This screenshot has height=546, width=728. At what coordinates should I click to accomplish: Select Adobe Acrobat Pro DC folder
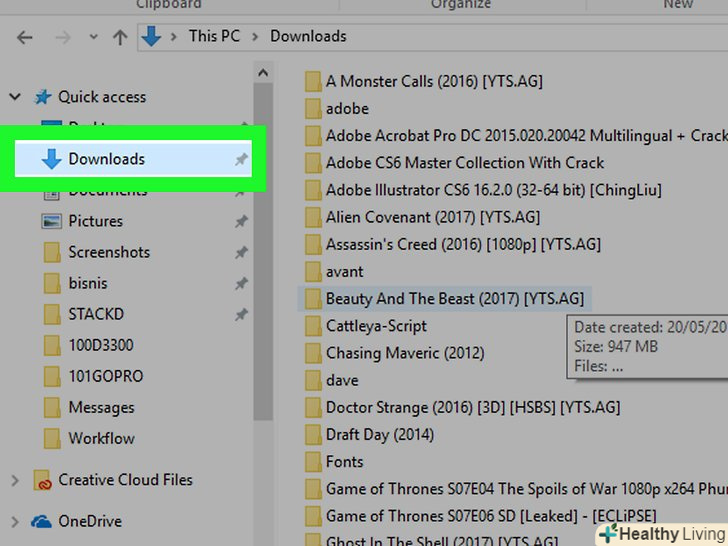(526, 136)
